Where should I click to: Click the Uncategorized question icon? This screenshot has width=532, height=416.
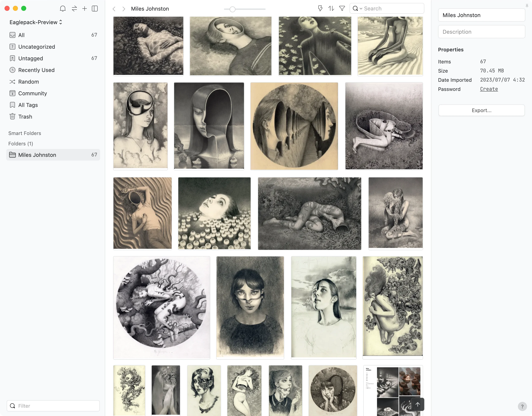coord(12,47)
